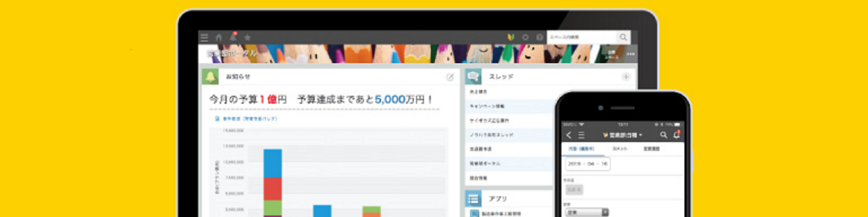Open the three-dot space options menu
Viewport: 868px width, 217px height.
[x=631, y=54]
